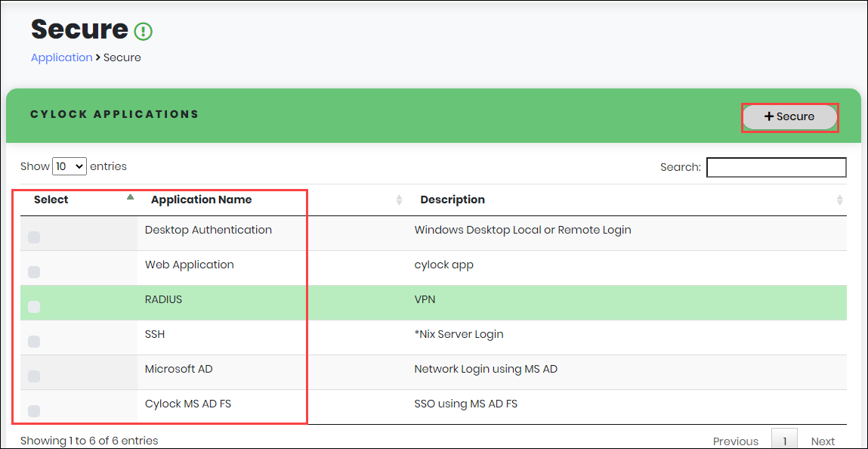
Task: Open the Show entries count dropdown
Action: tap(70, 166)
